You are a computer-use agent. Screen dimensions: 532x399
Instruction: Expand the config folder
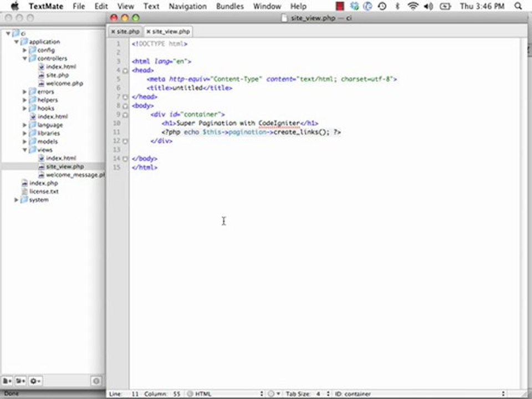pos(24,50)
